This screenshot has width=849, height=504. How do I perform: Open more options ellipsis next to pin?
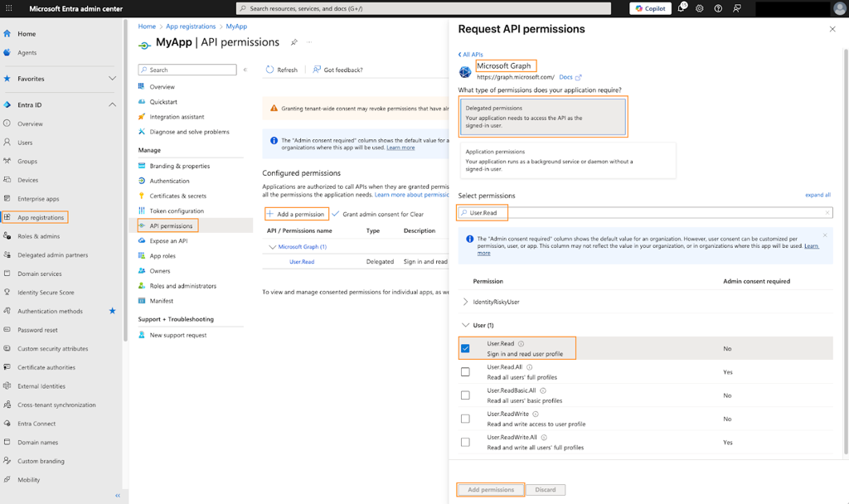(309, 42)
